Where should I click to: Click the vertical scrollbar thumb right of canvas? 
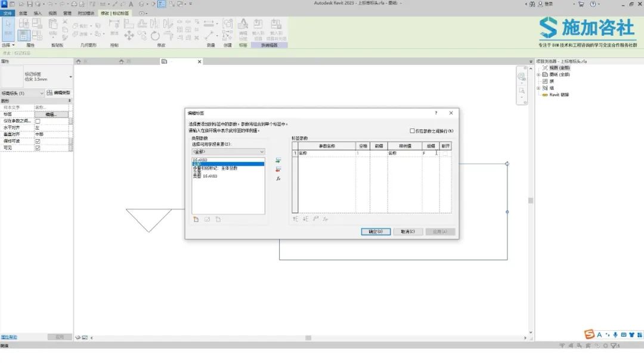[531, 201]
